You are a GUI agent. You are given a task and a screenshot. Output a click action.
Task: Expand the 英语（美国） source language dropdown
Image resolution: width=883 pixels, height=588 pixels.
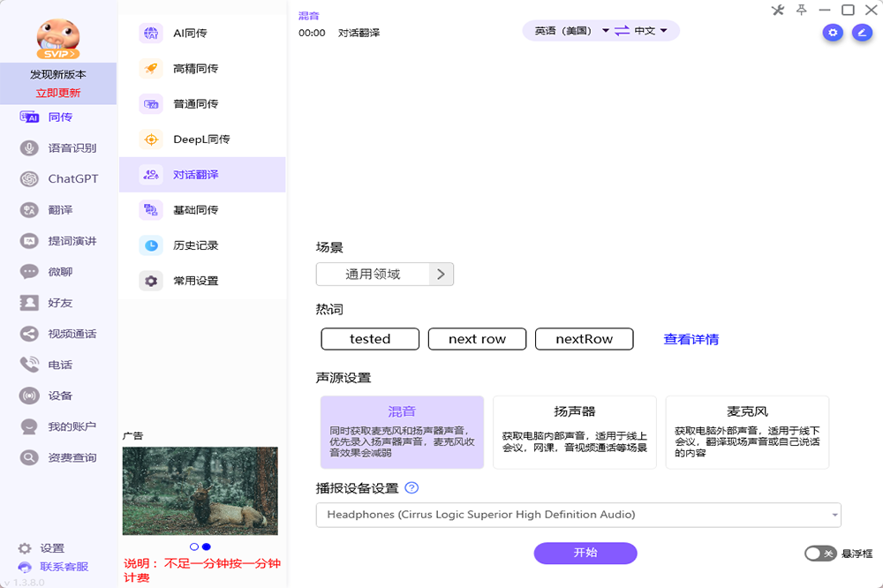pyautogui.click(x=571, y=31)
